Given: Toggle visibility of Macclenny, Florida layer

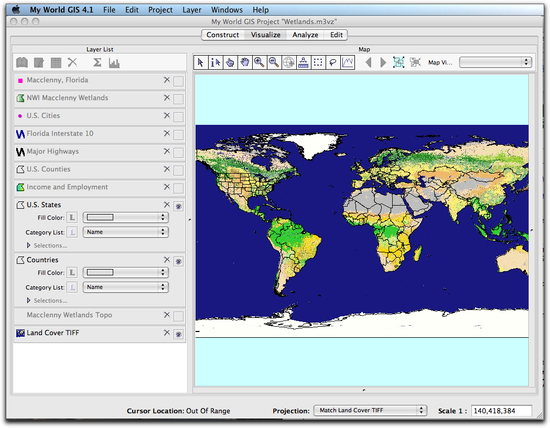Looking at the screenshot, I should click(x=178, y=81).
